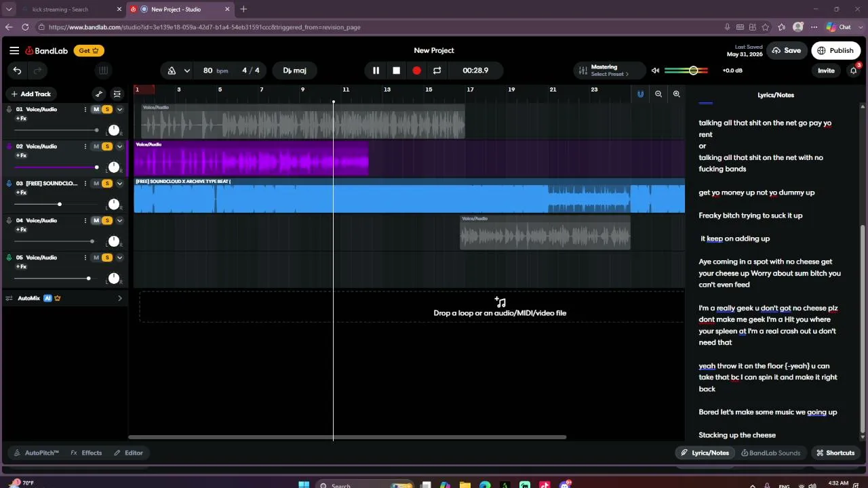
Task: Start recording with the red button
Action: (416, 70)
